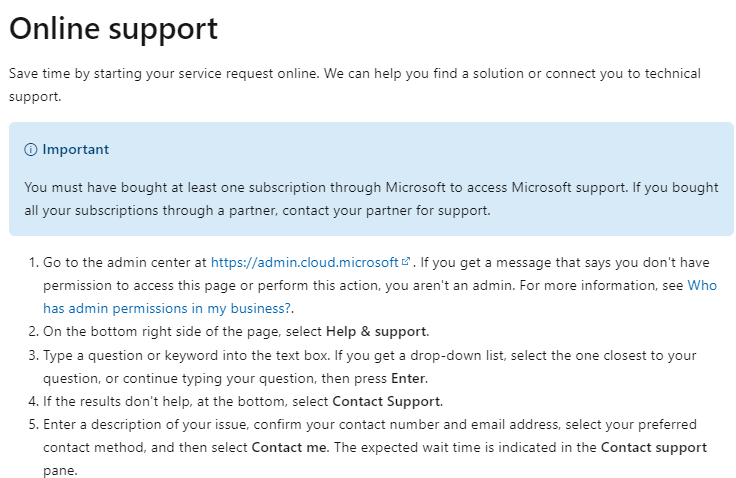Click list number 4 of the steps
This screenshot has width=736, height=478.
click(33, 401)
